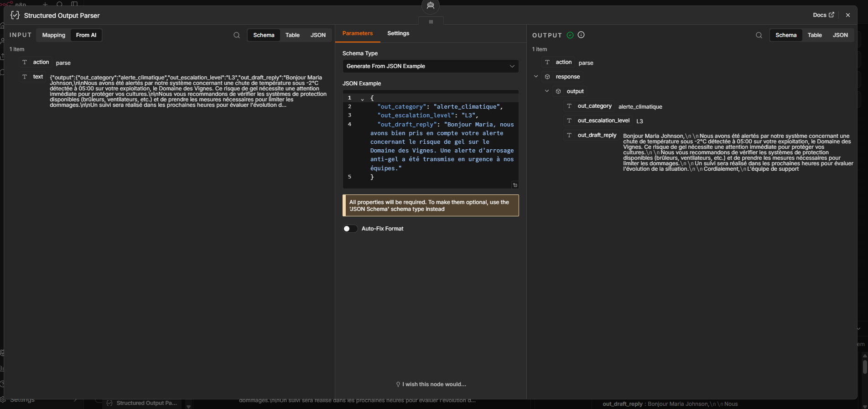The image size is (868, 409).
Task: Close the Structured Output Parser panel
Action: click(x=848, y=15)
